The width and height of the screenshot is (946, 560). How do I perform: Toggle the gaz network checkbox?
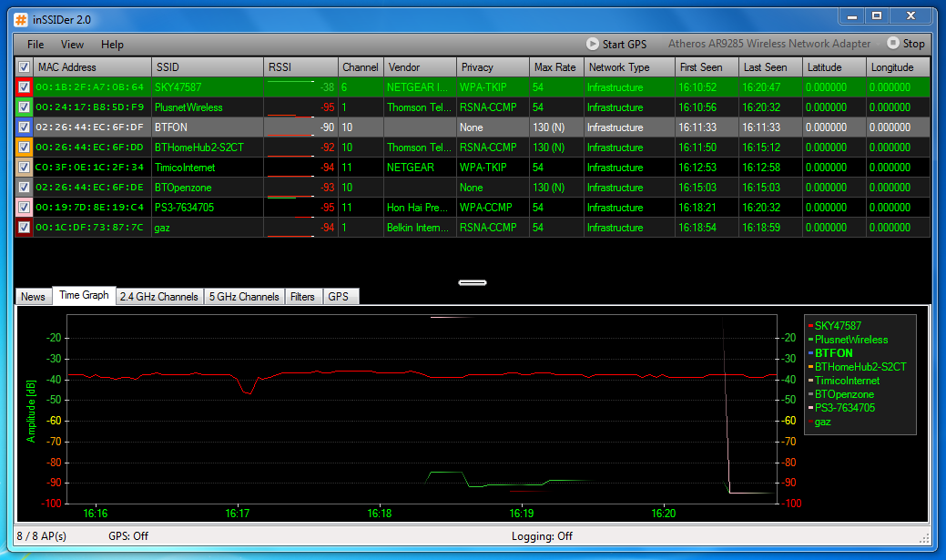coord(24,228)
